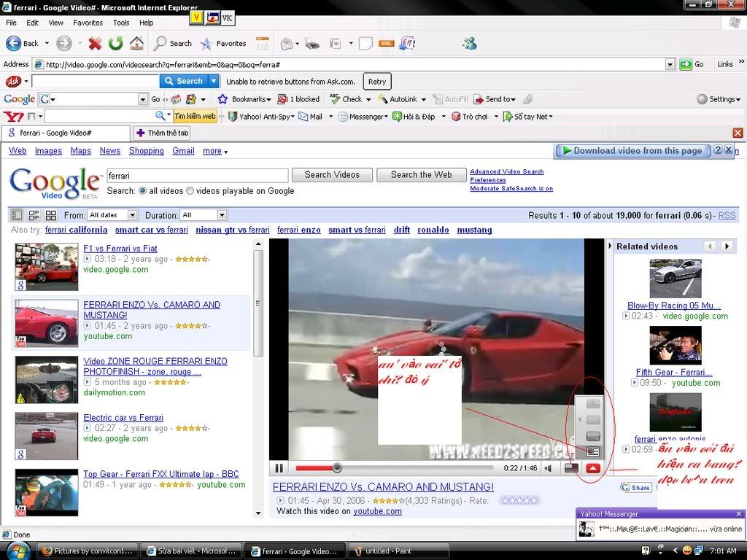Click the 'ferrari california' suggestion link
747x560 pixels.
pyautogui.click(x=76, y=230)
